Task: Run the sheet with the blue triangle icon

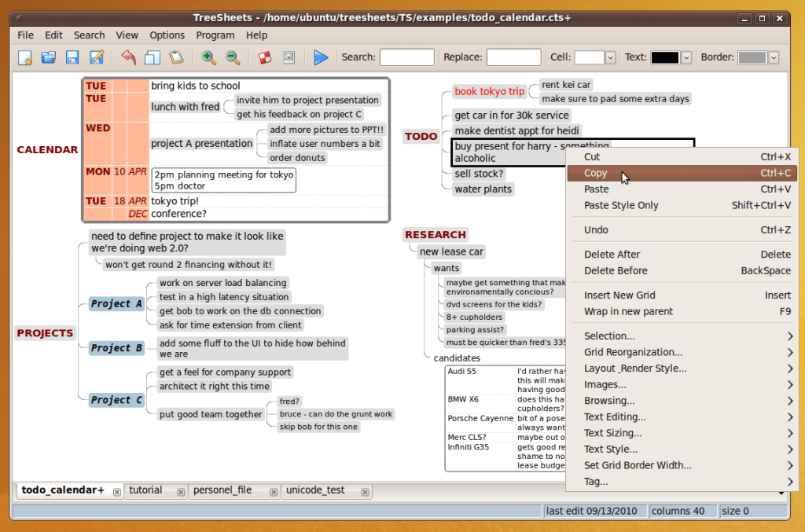Action: tap(320, 57)
